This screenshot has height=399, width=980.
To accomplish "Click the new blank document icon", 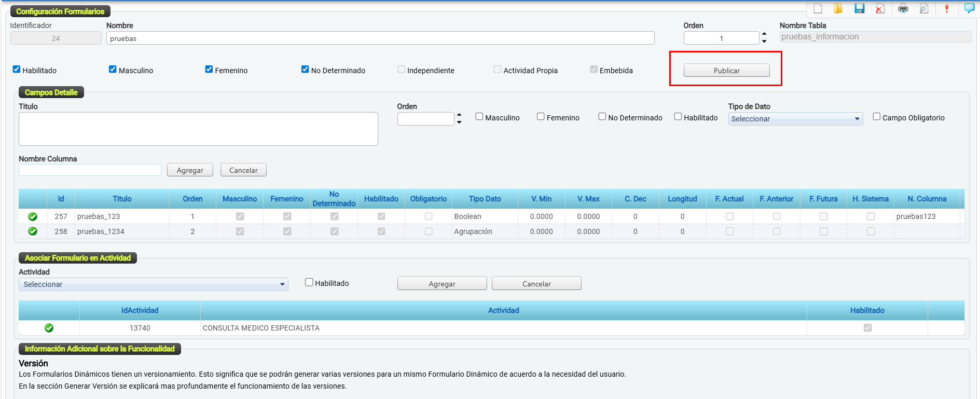I will 818,8.
